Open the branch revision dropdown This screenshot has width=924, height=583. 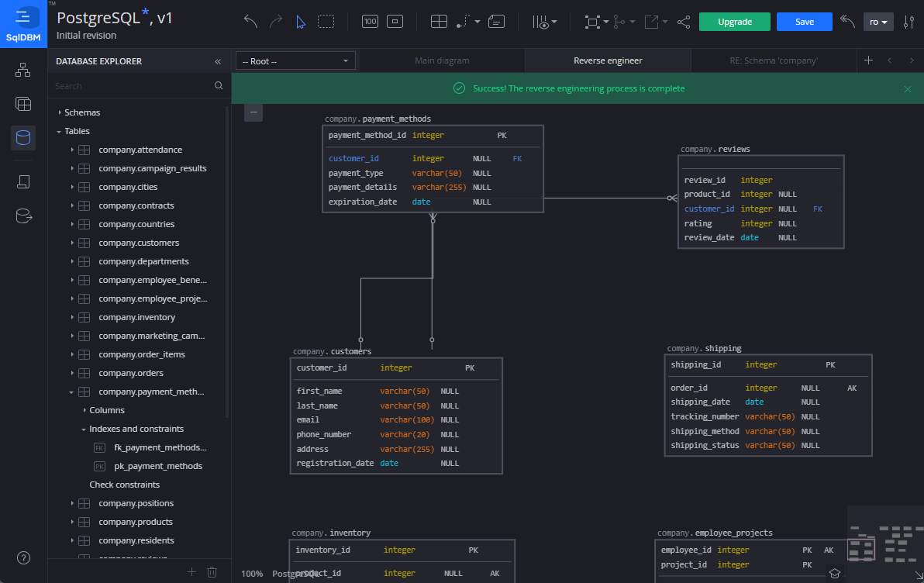(x=623, y=22)
